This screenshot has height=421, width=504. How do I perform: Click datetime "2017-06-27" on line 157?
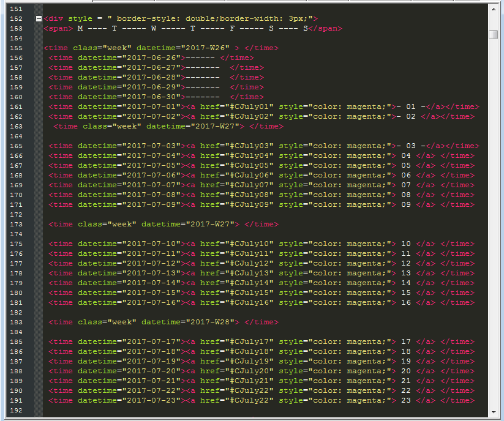[x=154, y=68]
